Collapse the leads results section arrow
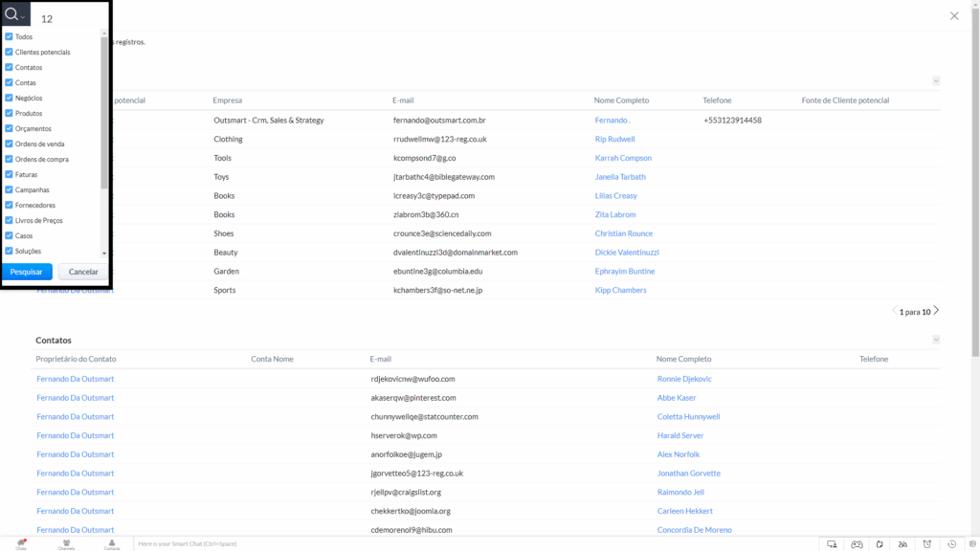 click(936, 81)
